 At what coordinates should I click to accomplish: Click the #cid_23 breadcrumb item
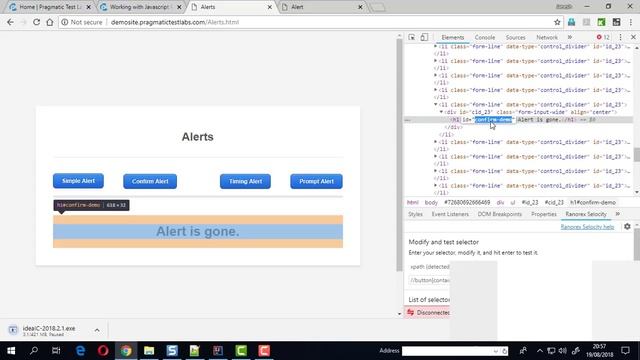tap(554, 202)
